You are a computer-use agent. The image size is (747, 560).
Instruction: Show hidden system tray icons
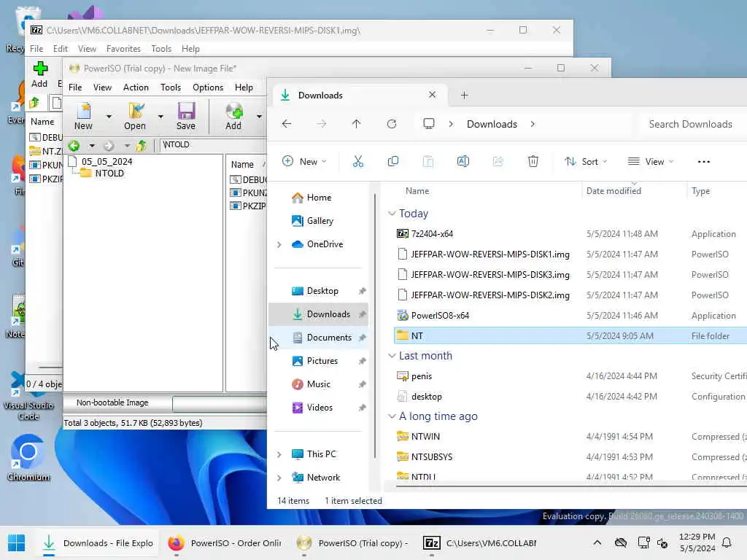597,542
